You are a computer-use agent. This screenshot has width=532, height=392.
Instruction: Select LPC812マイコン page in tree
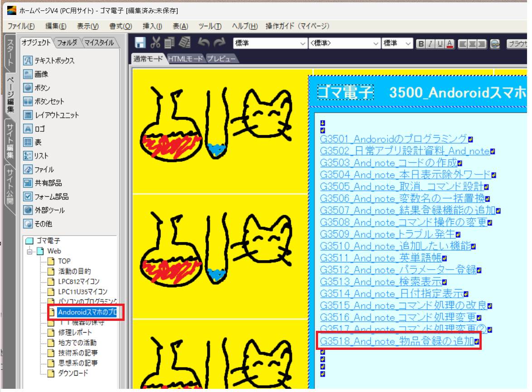pos(79,281)
